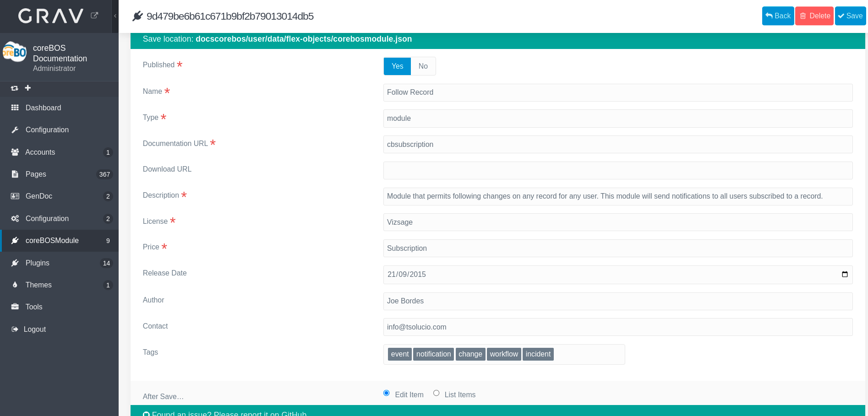Click the red Delete button
868x416 pixels.
point(814,16)
